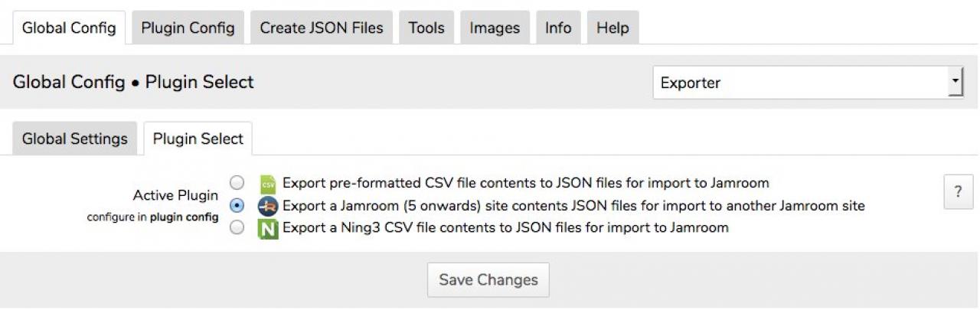This screenshot has height=310, width=980.
Task: Switch to the Global Settings sub-tab
Action: pos(75,139)
